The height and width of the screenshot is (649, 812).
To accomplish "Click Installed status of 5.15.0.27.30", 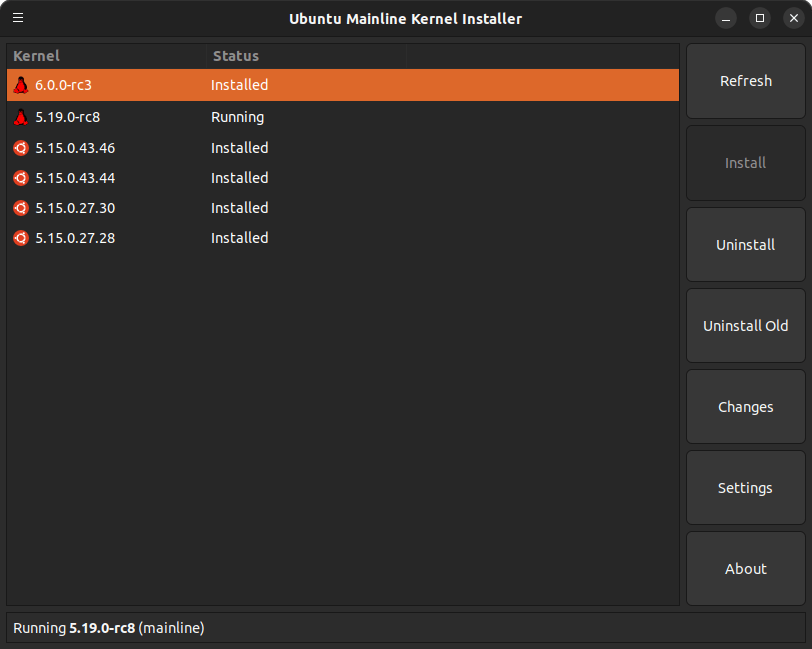I will pos(240,208).
